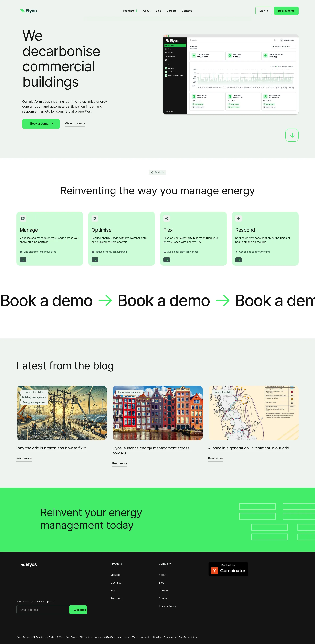This screenshot has height=644, width=315.
Task: Click 'Reduce energy consumption' text on Optimise card
Action: pyautogui.click(x=111, y=252)
